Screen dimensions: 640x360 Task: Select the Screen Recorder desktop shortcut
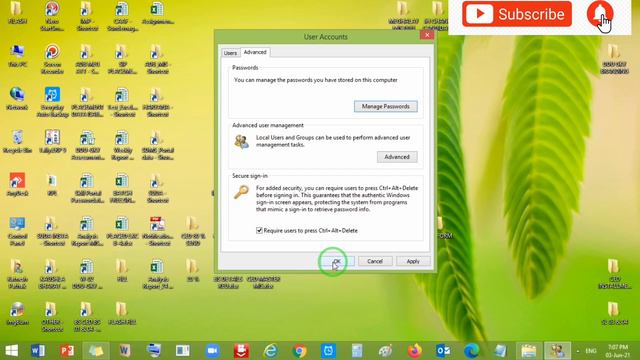[x=52, y=60]
